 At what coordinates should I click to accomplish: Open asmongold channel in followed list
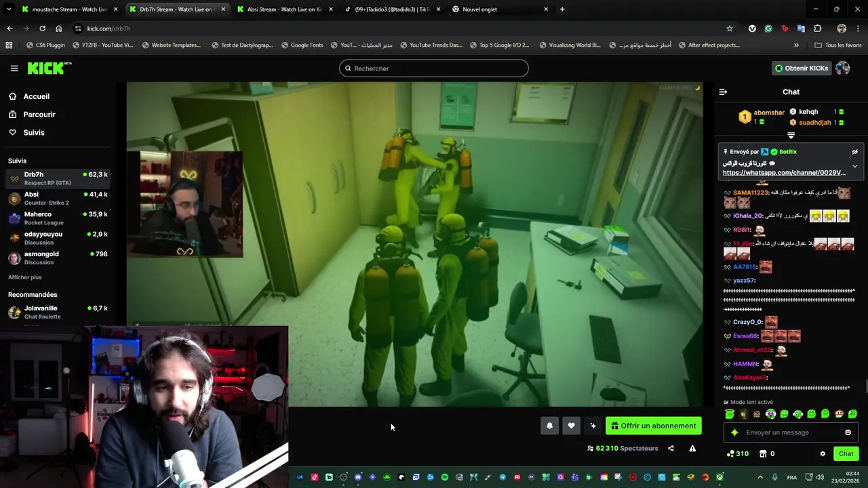pyautogui.click(x=58, y=258)
